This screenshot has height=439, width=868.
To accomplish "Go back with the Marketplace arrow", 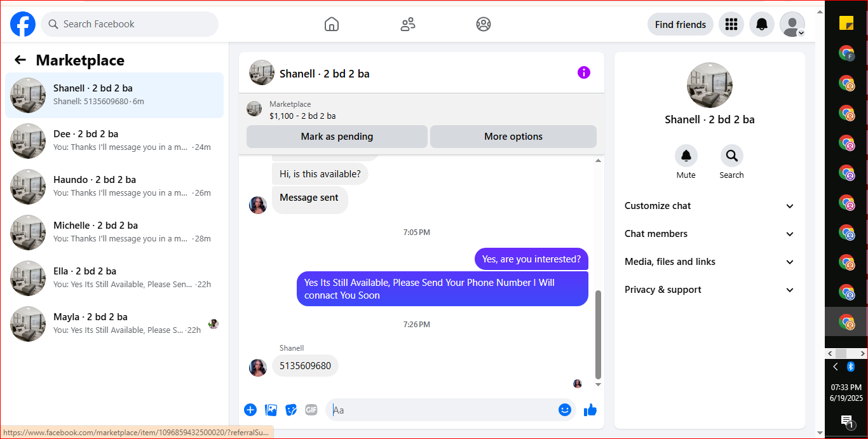I will [x=20, y=60].
